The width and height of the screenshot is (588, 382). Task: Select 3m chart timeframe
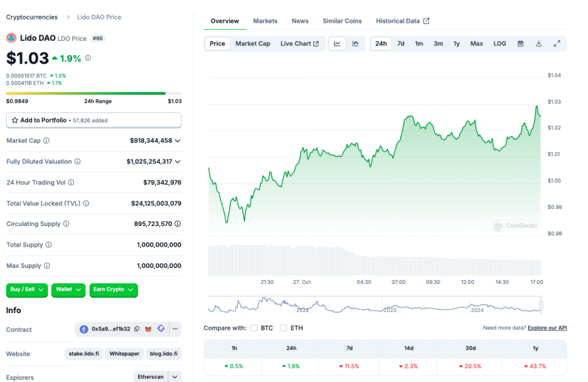438,44
